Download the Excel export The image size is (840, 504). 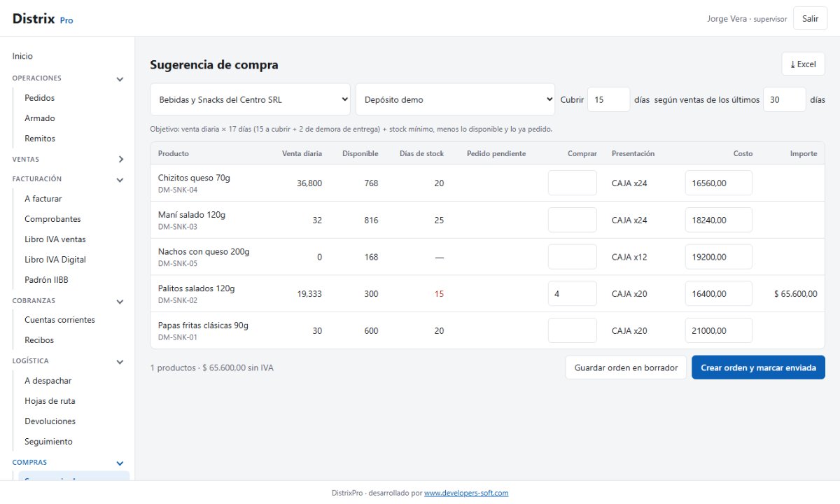[x=803, y=64]
